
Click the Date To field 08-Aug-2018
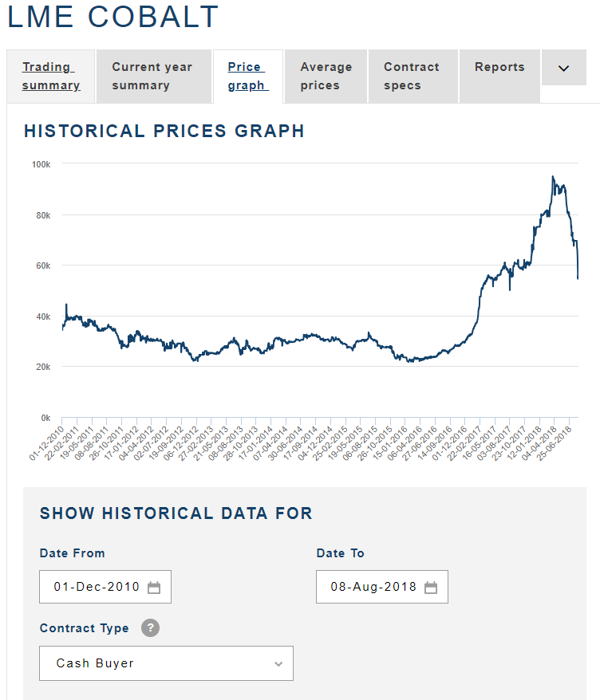[x=382, y=587]
